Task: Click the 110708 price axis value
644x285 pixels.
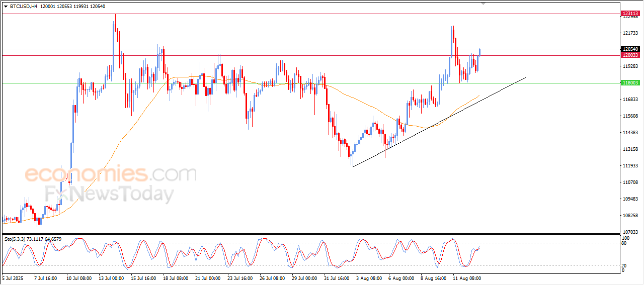Action: click(630, 182)
